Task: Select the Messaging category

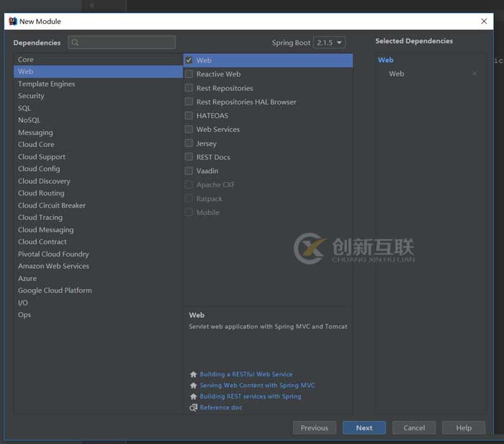Action: coord(98,132)
